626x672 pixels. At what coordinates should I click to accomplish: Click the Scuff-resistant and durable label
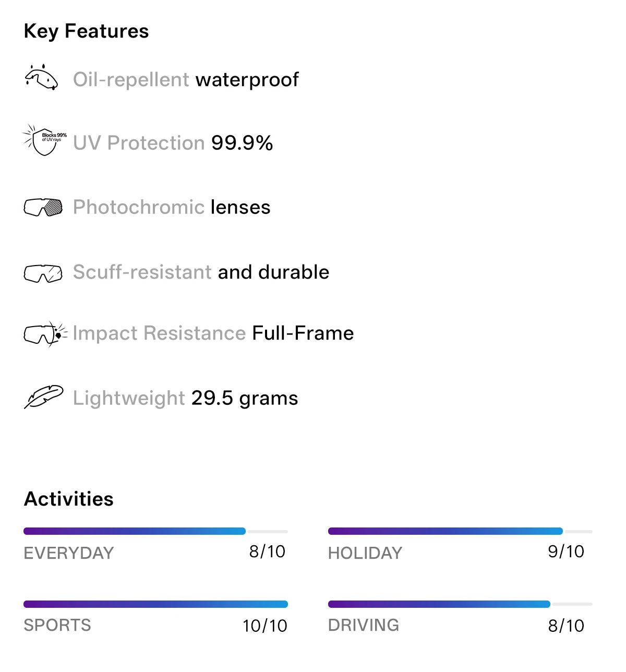coord(201,272)
